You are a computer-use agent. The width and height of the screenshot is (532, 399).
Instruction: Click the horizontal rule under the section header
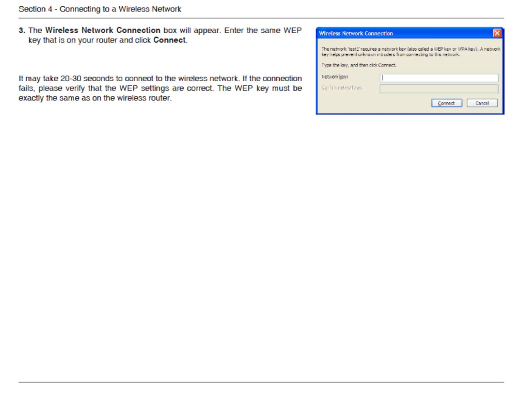[x=261, y=18]
